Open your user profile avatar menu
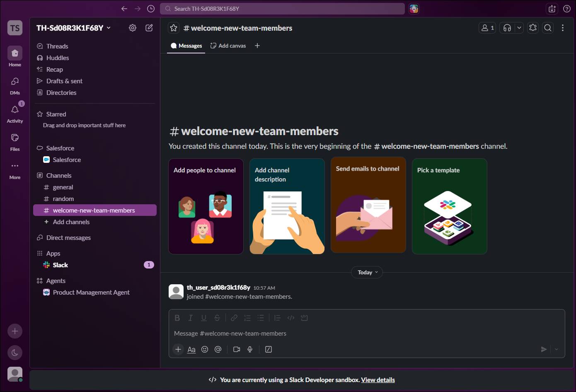 tap(15, 374)
